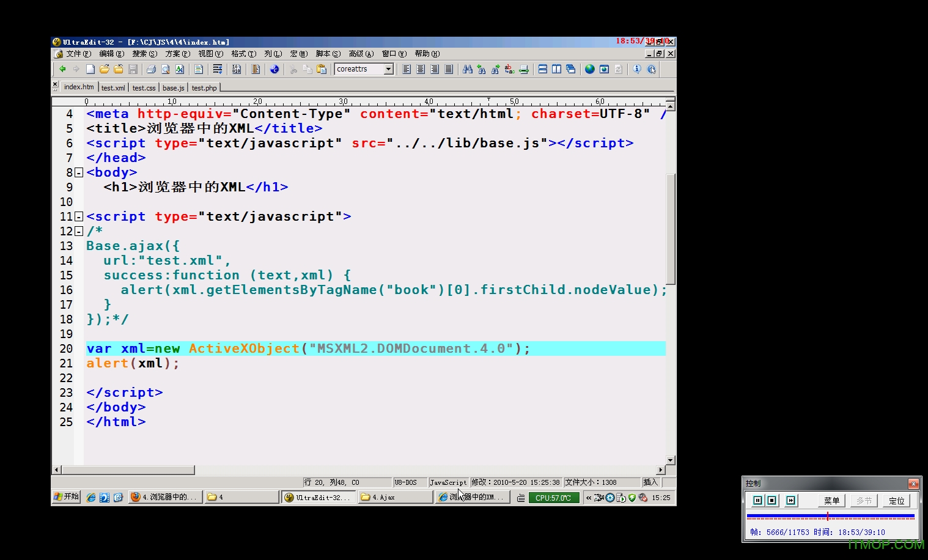Open Find with the binoculars icon
Image resolution: width=928 pixels, height=560 pixels.
coord(468,69)
